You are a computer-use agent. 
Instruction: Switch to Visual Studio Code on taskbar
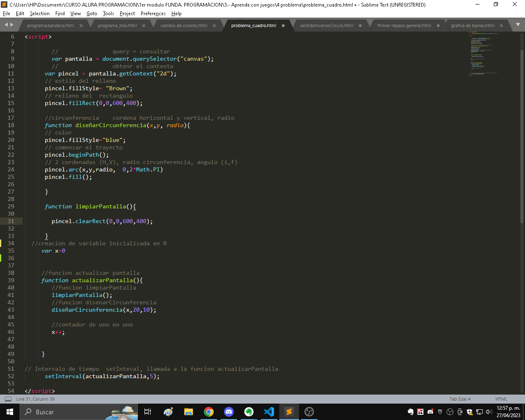click(269, 412)
